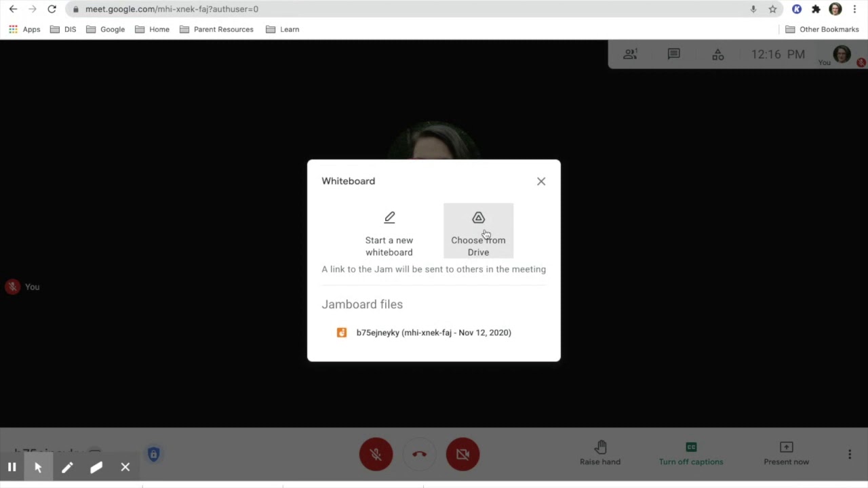Open the Other Bookmarks folder
This screenshot has width=868, height=488.
point(822,29)
